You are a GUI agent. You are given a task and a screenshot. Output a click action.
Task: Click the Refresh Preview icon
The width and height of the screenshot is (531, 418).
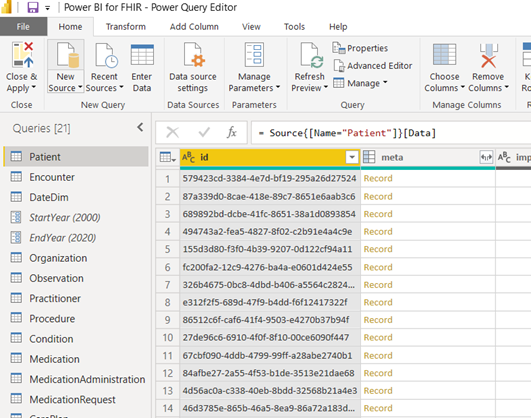(312, 55)
